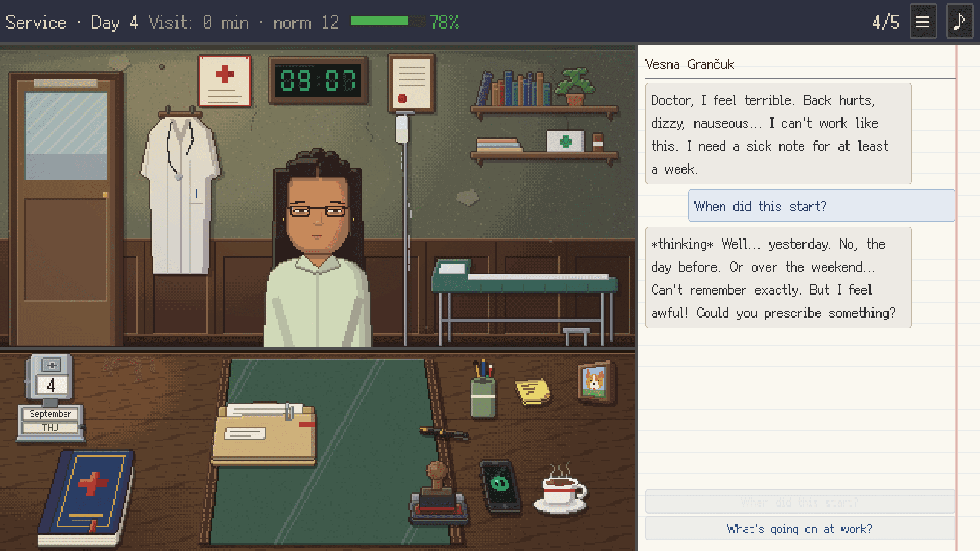Screen dimensions: 980x551
Task: Click the green 78% progress bar
Action: click(x=387, y=21)
